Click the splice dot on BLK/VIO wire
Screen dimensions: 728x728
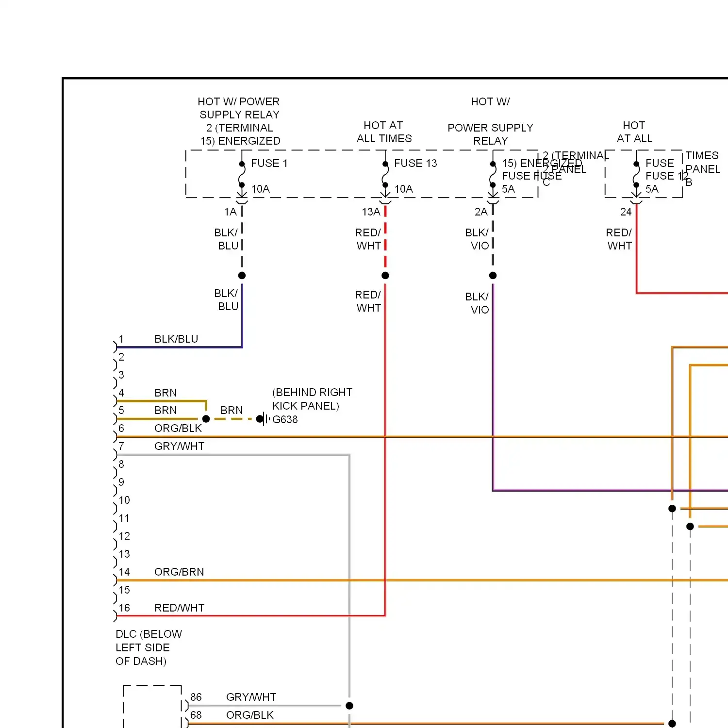[493, 276]
